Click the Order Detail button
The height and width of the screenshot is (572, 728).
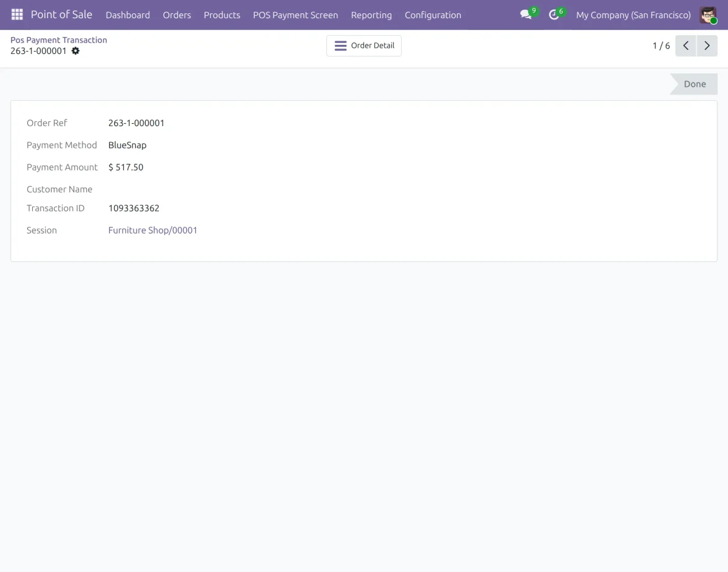[x=364, y=45]
